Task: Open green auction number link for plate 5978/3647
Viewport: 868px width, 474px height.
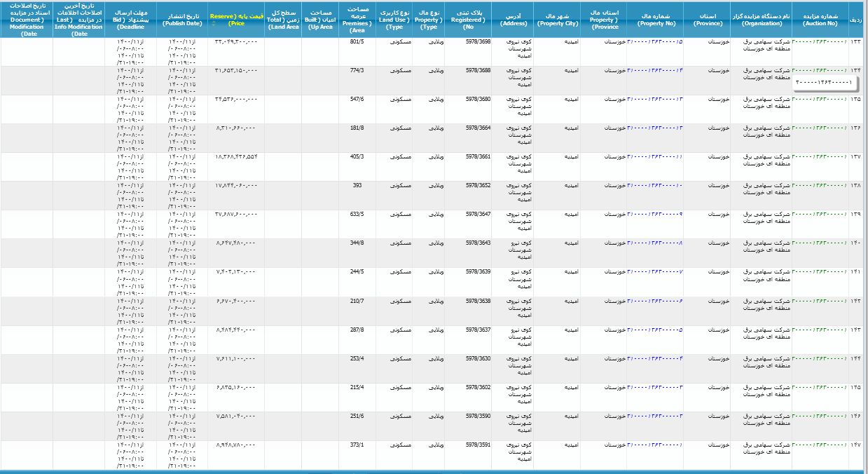Action: tap(818, 214)
